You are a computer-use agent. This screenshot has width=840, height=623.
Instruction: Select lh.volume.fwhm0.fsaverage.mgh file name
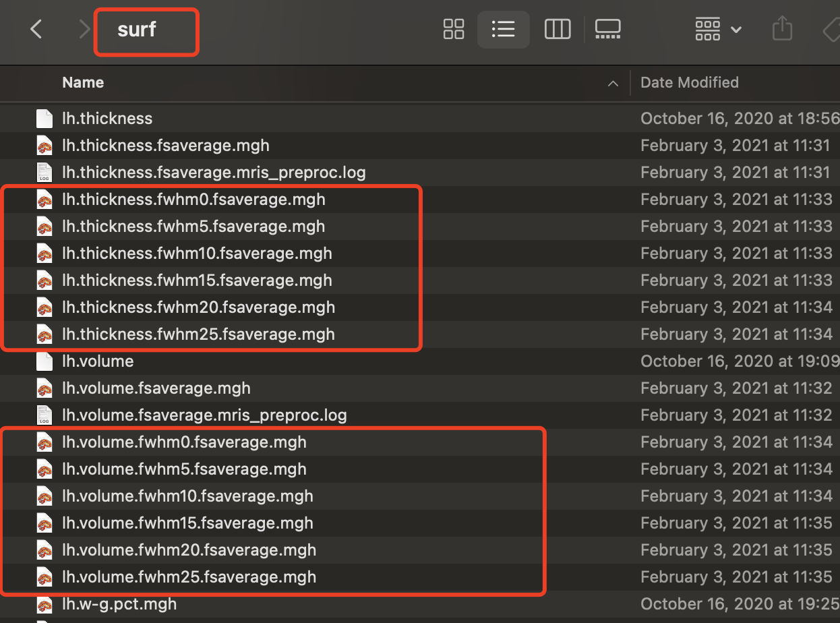[184, 442]
